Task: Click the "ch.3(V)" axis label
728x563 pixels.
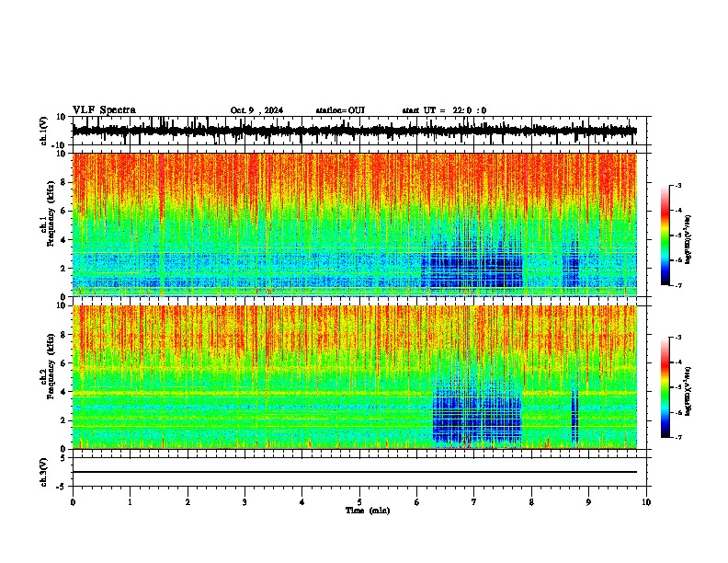Action: [x=43, y=472]
